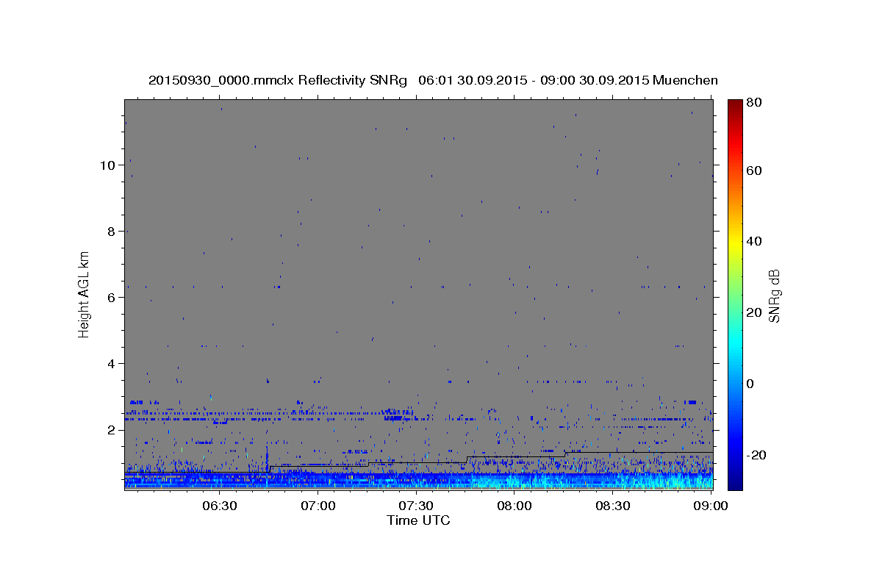This screenshot has height=588, width=882.
Task: Click the 08:00 time tick label
Action: tap(514, 506)
